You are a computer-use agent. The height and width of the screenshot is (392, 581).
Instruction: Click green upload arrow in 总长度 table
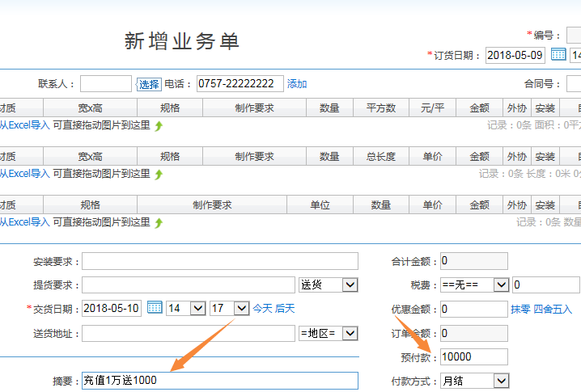[x=159, y=174]
